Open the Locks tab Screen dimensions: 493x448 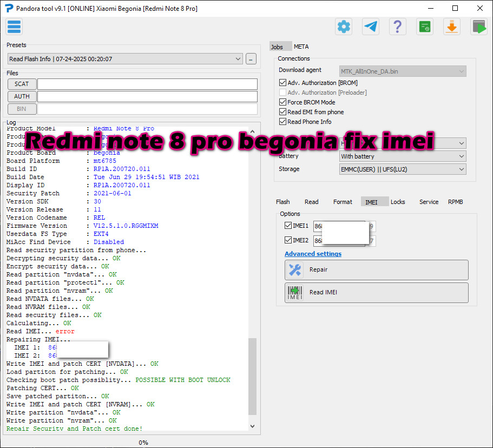point(398,202)
